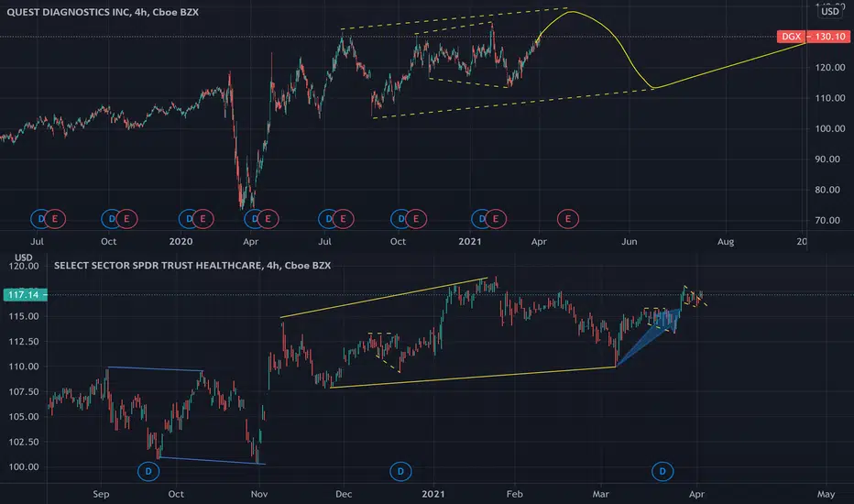
Task: Click the May label on Healthcare time axis
Action: pos(826,494)
